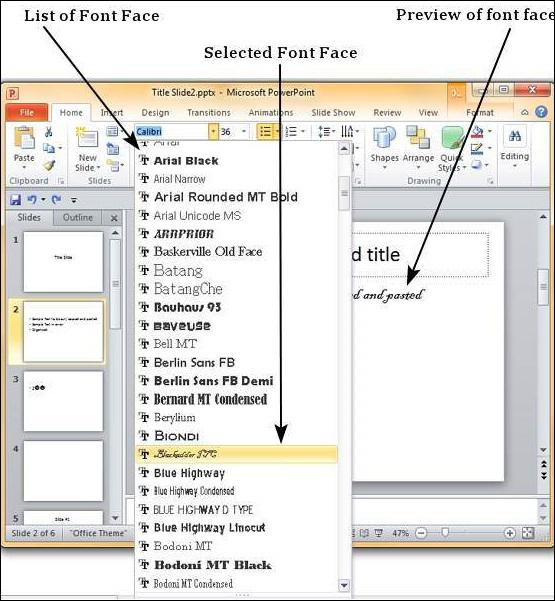Click the line spacing icon
This screenshot has height=601, width=555.
[x=324, y=132]
